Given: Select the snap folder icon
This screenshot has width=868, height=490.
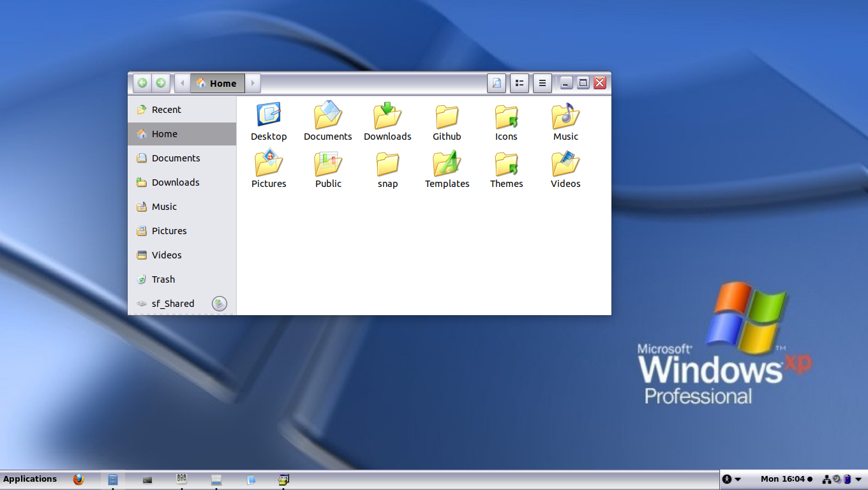Looking at the screenshot, I should click(x=387, y=164).
